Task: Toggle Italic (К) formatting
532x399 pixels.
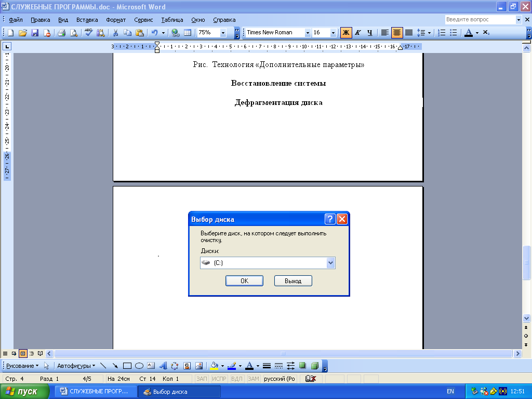Action: (358, 33)
